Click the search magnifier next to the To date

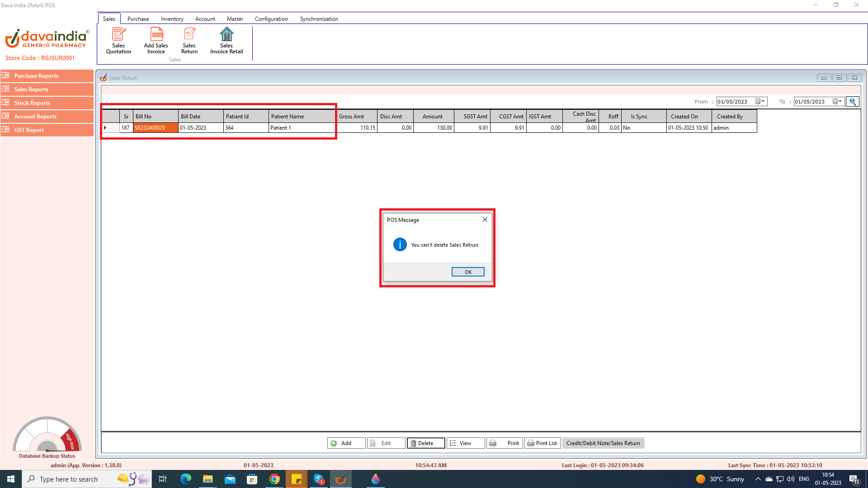pos(853,102)
